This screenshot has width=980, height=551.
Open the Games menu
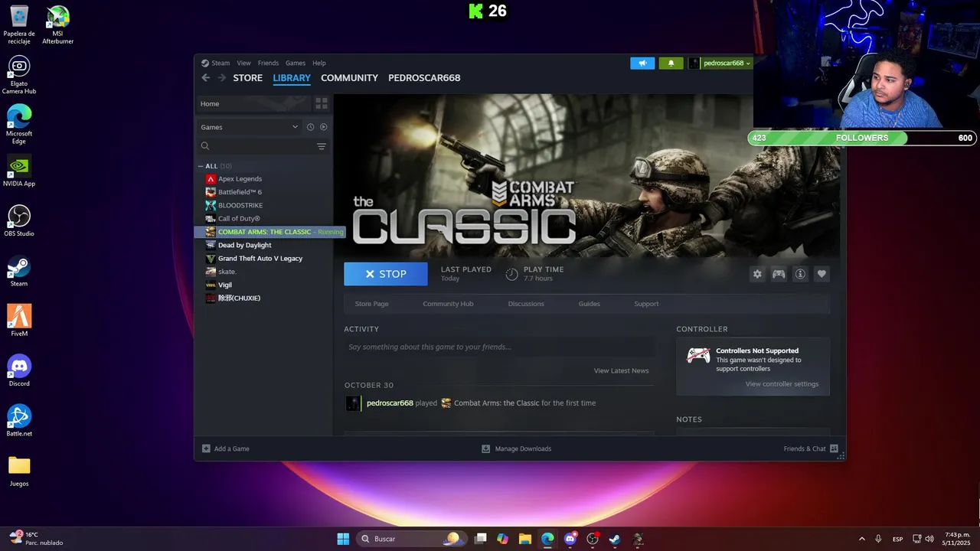click(x=296, y=63)
